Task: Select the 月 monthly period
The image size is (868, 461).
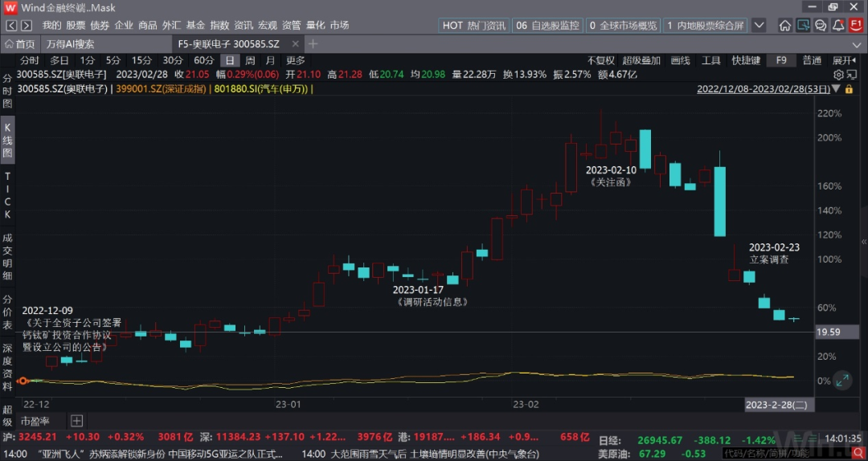Action: click(269, 60)
